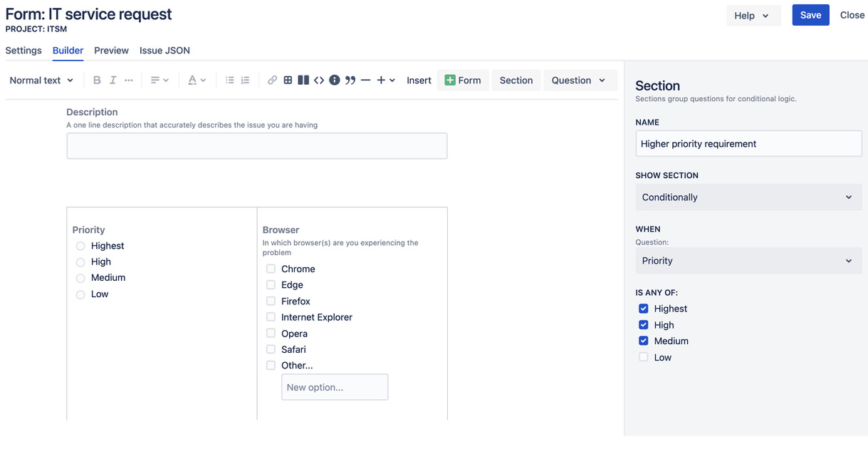The image size is (868, 459).
Task: Insert a blockquote
Action: [350, 80]
